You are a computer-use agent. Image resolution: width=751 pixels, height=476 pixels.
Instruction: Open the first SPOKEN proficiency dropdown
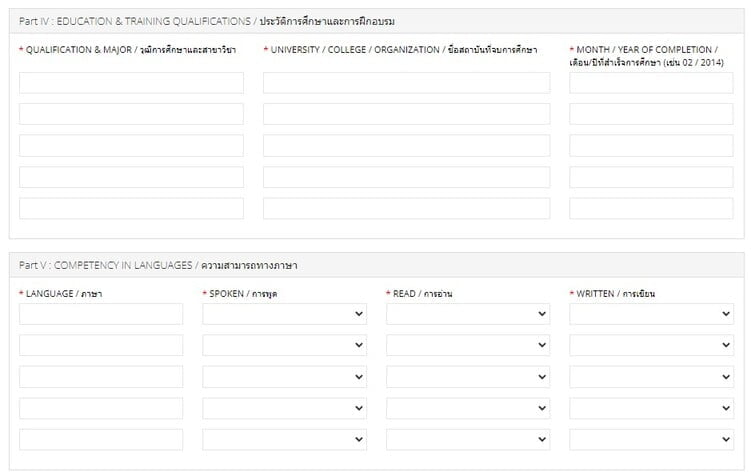tap(284, 314)
